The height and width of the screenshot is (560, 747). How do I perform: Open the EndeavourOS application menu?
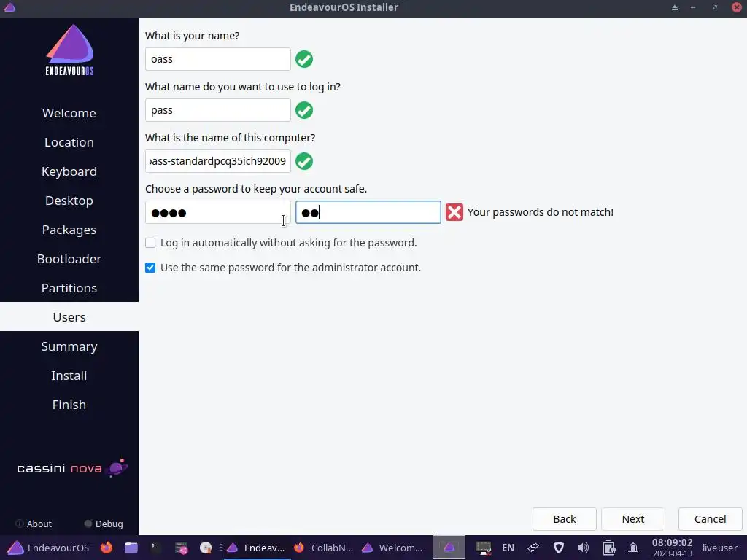48,548
